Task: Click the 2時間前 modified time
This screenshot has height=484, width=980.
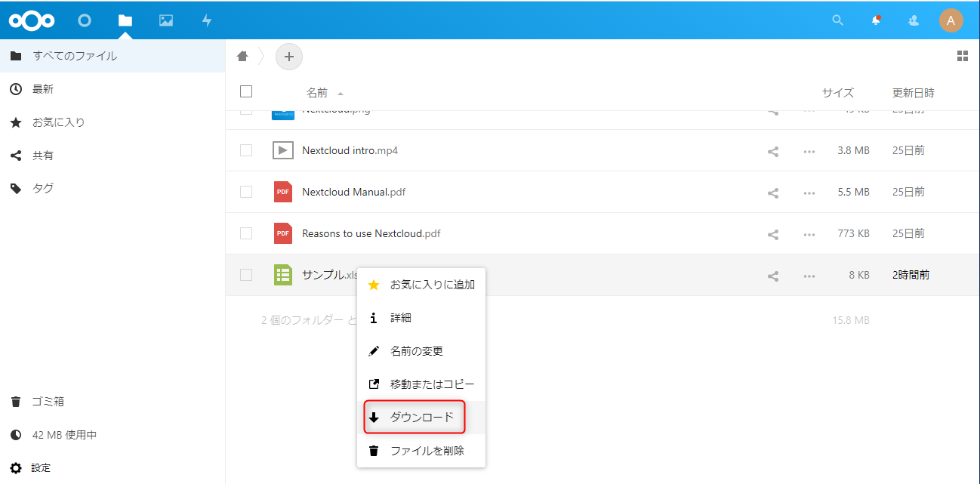Action: click(911, 275)
